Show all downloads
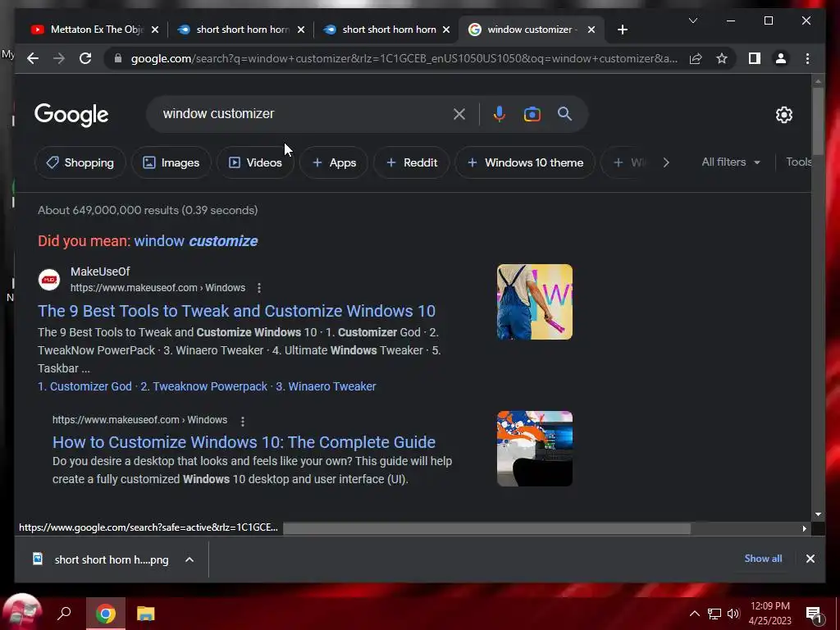Image resolution: width=840 pixels, height=630 pixels. (x=763, y=558)
